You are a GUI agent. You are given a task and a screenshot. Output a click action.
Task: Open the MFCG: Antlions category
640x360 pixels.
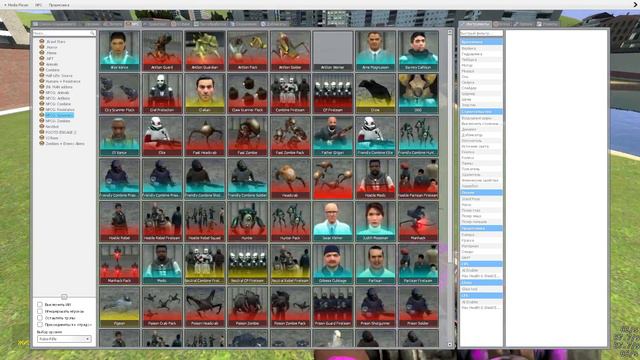tap(58, 98)
